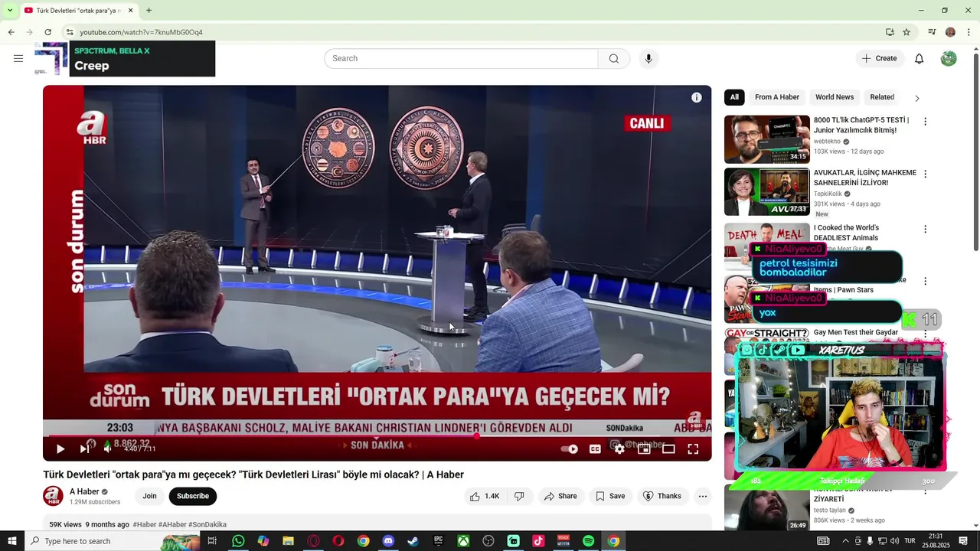Open Epic Games Launcher from taskbar
The height and width of the screenshot is (551, 980).
pos(439,541)
